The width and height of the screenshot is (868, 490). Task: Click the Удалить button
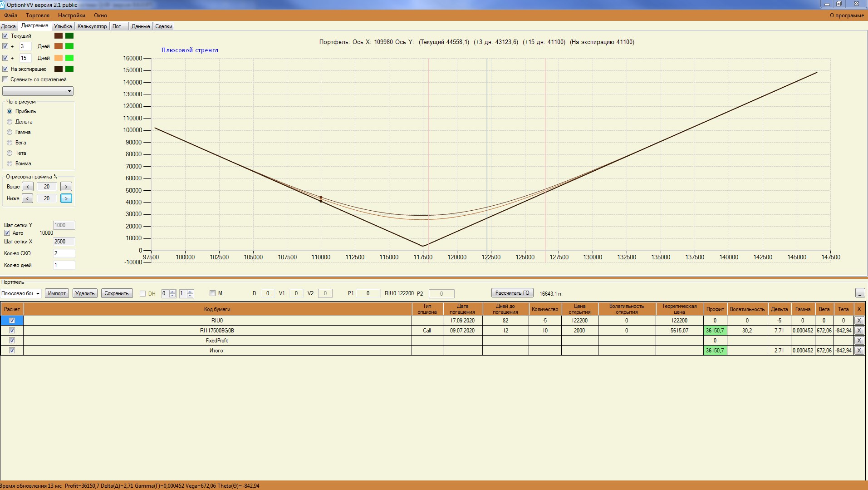(85, 293)
